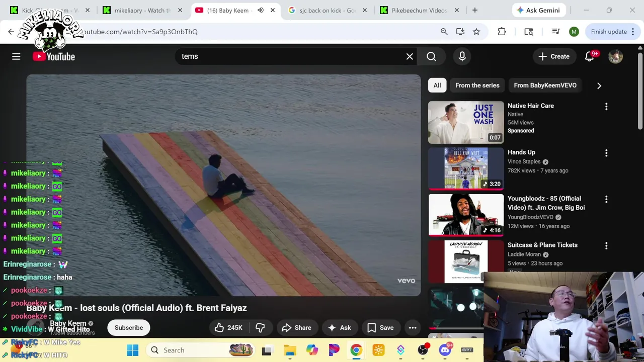Viewport: 644px width, 362px height.
Task: Switch to sjc back on kick Google tab
Action: 328,10
